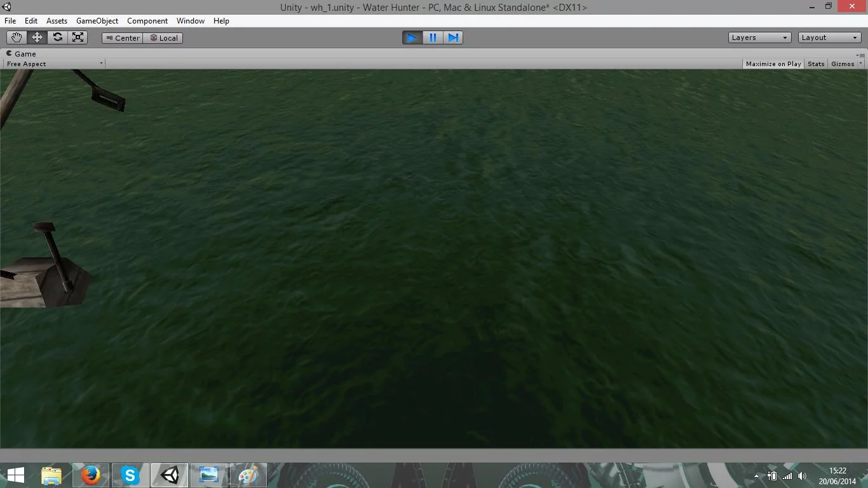Open Skype from the taskbar
This screenshot has height=488, width=868.
130,475
